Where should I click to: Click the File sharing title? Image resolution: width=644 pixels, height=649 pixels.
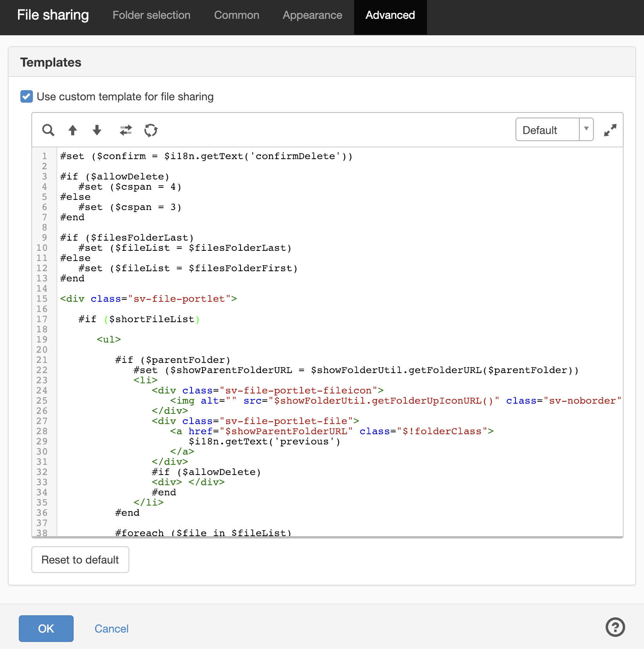[x=53, y=15]
